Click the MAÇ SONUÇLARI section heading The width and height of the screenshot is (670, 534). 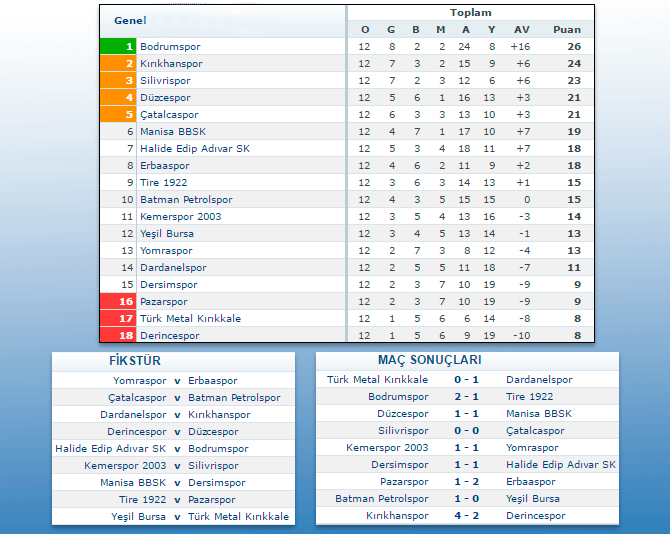(x=430, y=360)
